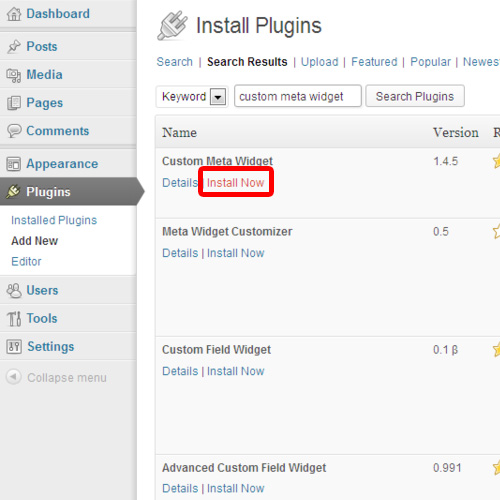Viewport: 500px width, 500px height.
Task: Go to the Upload plugin tab
Action: 319,62
